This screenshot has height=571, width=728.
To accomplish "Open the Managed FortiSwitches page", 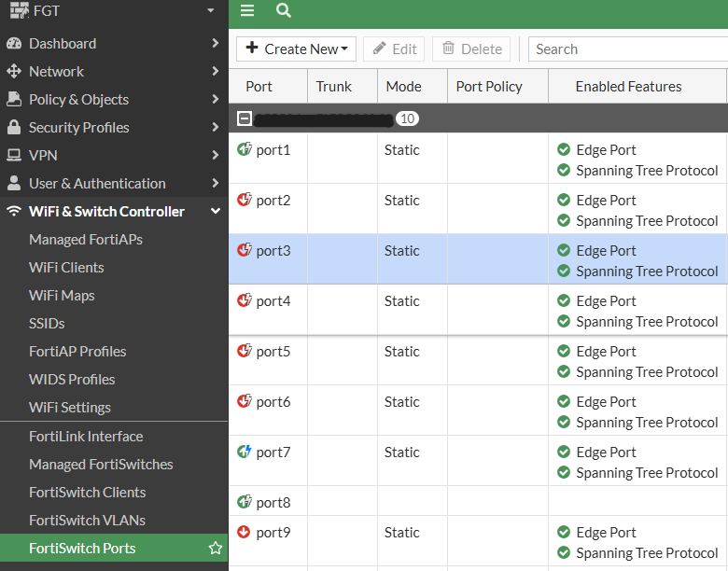I will (101, 464).
